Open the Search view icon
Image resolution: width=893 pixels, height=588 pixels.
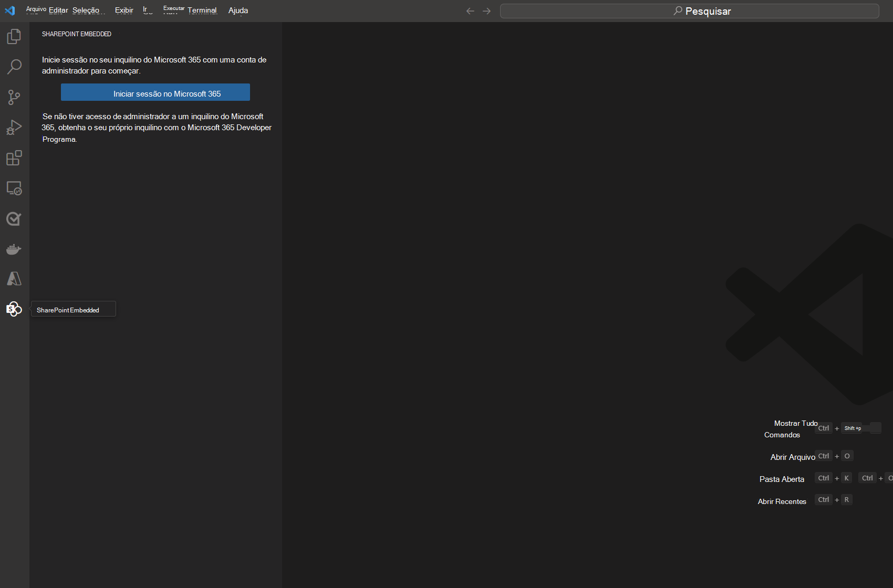(x=14, y=67)
